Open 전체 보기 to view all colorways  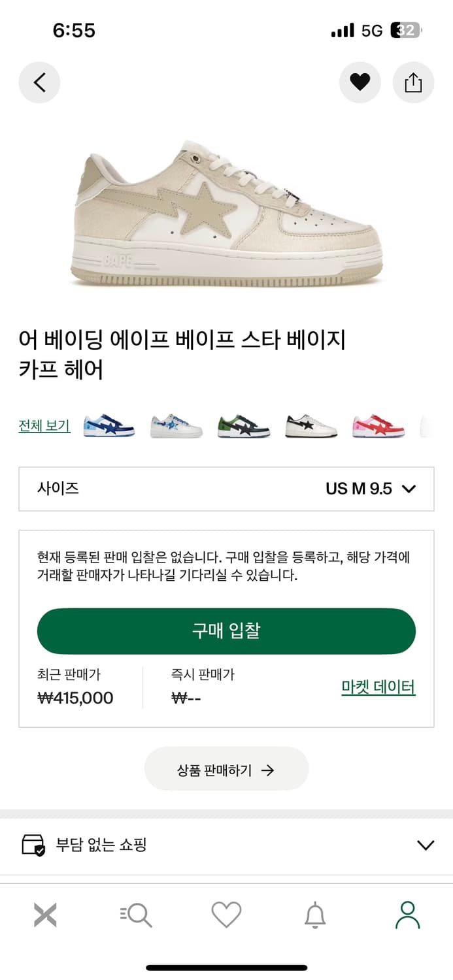pos(43,425)
